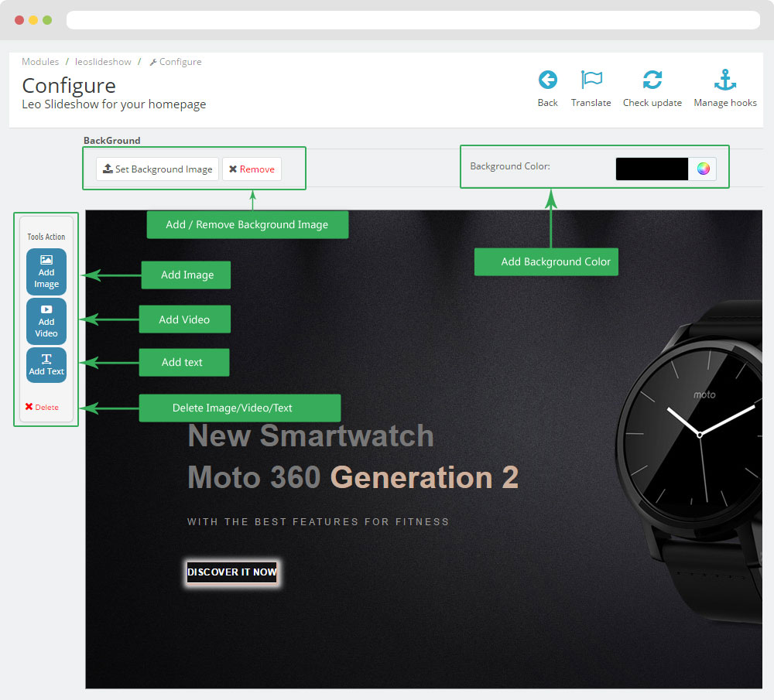Select the Add Video tool

pyautogui.click(x=46, y=321)
